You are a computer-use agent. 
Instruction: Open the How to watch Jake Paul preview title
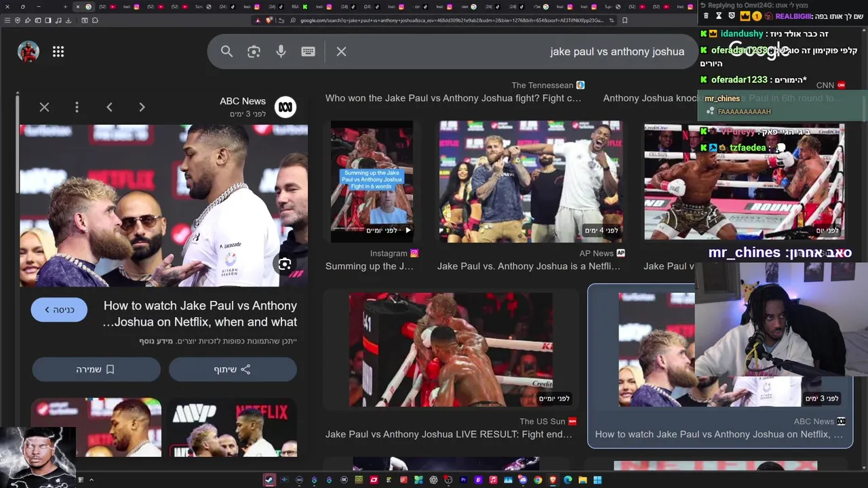click(200, 314)
